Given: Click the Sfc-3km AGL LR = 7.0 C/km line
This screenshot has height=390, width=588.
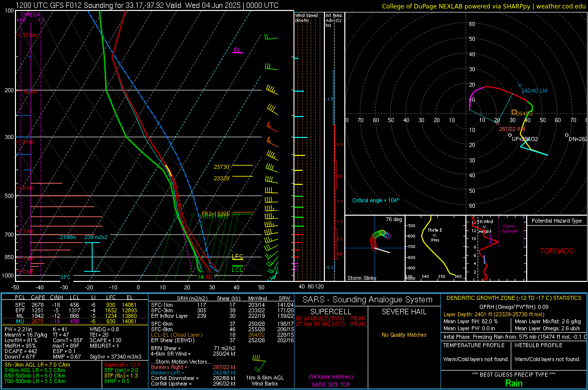Looking at the screenshot, I should point(37,365).
